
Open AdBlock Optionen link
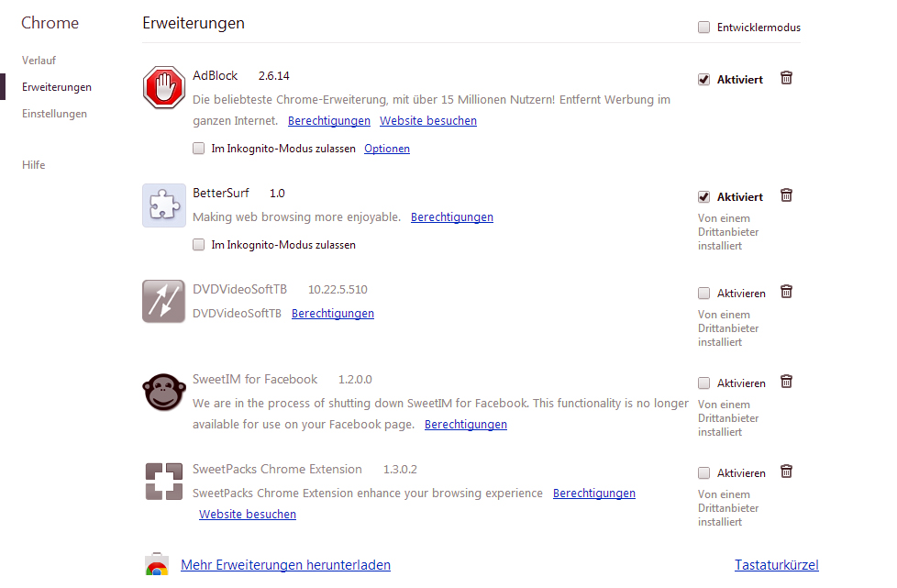[x=387, y=149]
